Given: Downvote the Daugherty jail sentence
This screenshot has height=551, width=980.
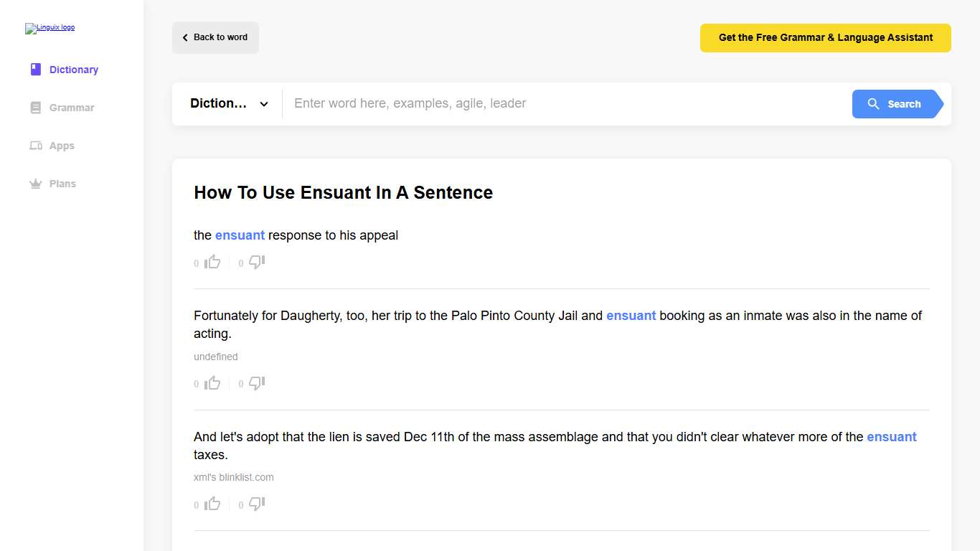Looking at the screenshot, I should click(x=257, y=382).
